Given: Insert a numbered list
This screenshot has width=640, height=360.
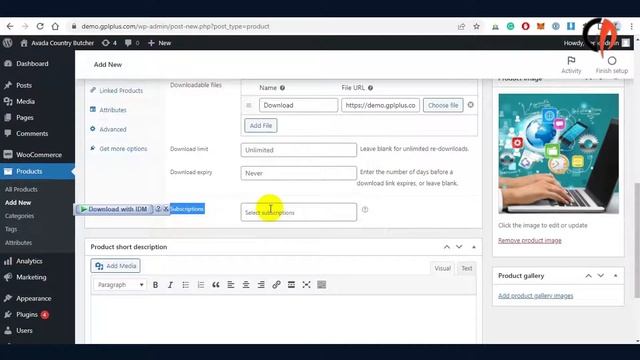Looking at the screenshot, I should click(200, 285).
